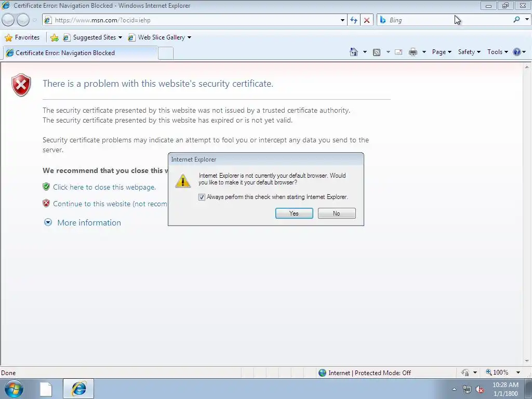
Task: Click 'Internet | Protected Mode: Off' status text
Action: pos(369,373)
